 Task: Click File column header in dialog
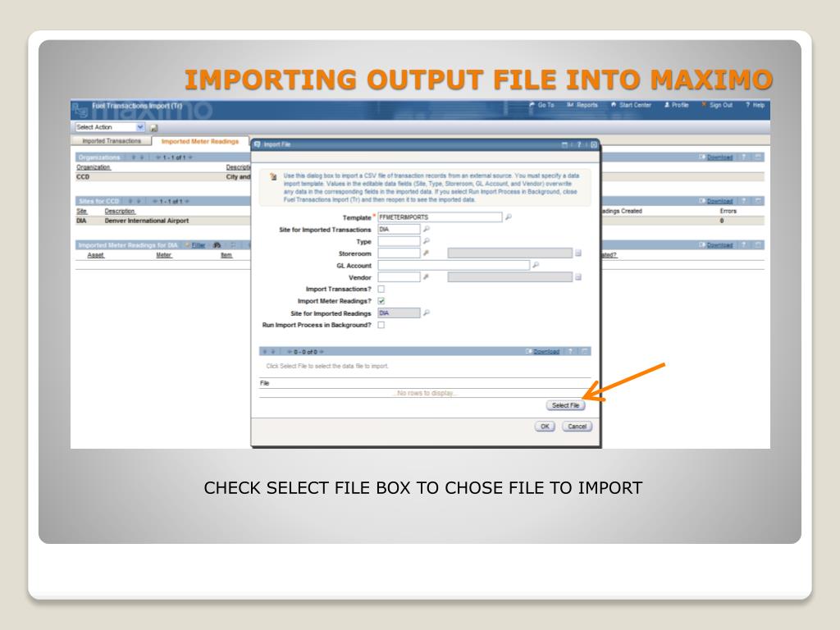pos(265,383)
